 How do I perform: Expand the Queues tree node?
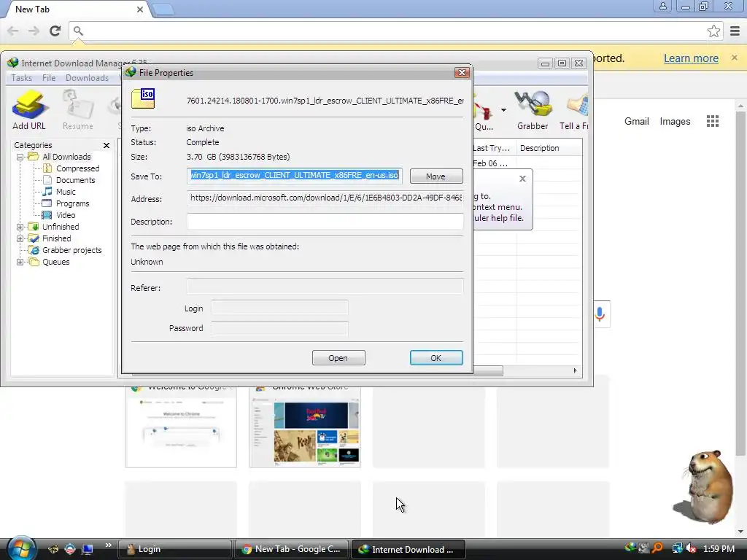(x=20, y=262)
